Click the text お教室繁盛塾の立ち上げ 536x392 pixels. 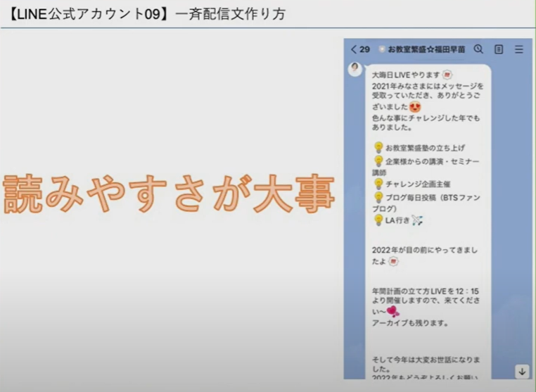point(425,148)
